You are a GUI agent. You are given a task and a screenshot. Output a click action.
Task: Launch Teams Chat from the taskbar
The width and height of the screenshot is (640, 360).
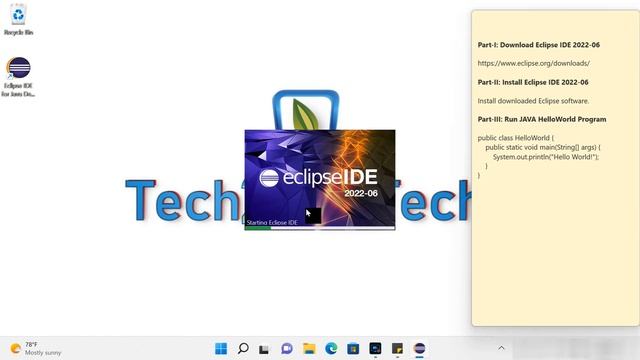(287, 349)
